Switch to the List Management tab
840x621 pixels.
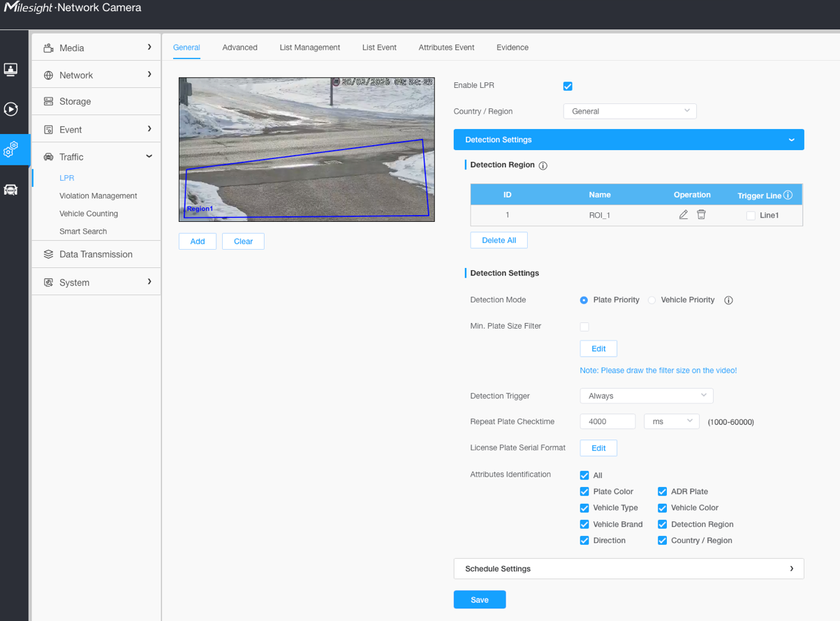[309, 47]
